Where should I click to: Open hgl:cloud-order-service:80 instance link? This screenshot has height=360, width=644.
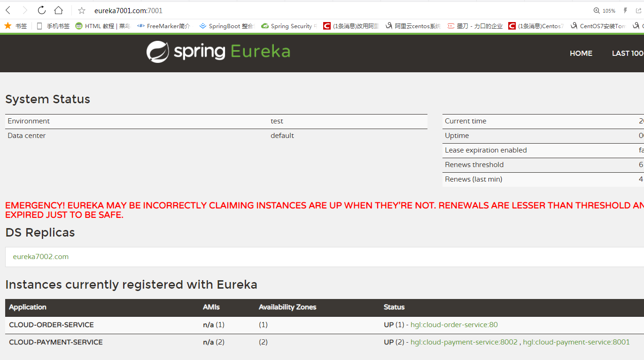tap(454, 325)
